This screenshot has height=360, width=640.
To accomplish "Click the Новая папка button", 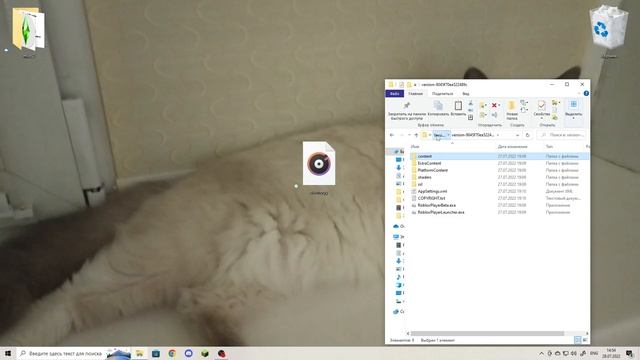I will [x=512, y=111].
